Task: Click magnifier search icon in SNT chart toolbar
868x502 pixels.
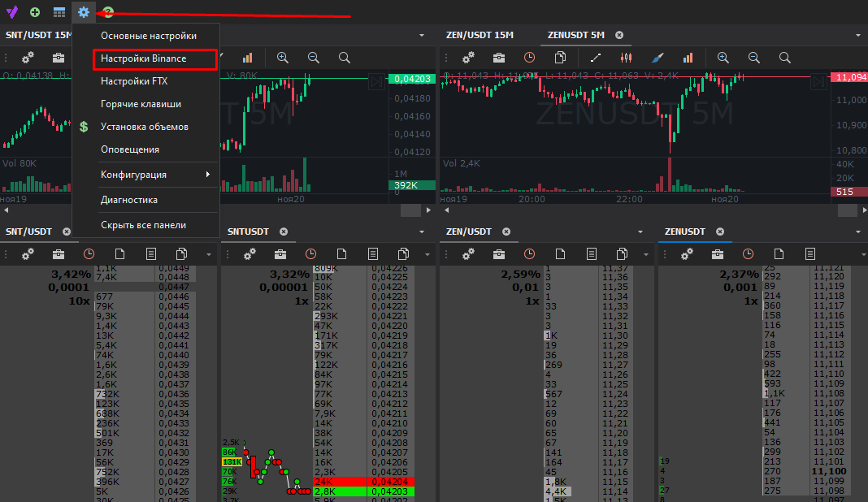Action: tap(345, 58)
